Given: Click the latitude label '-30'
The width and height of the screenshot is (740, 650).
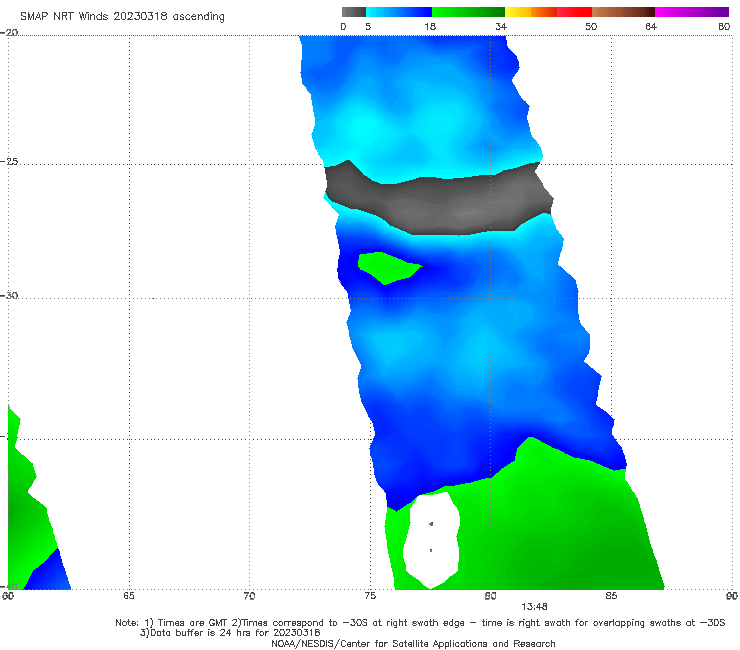Looking at the screenshot, I should [x=9, y=295].
